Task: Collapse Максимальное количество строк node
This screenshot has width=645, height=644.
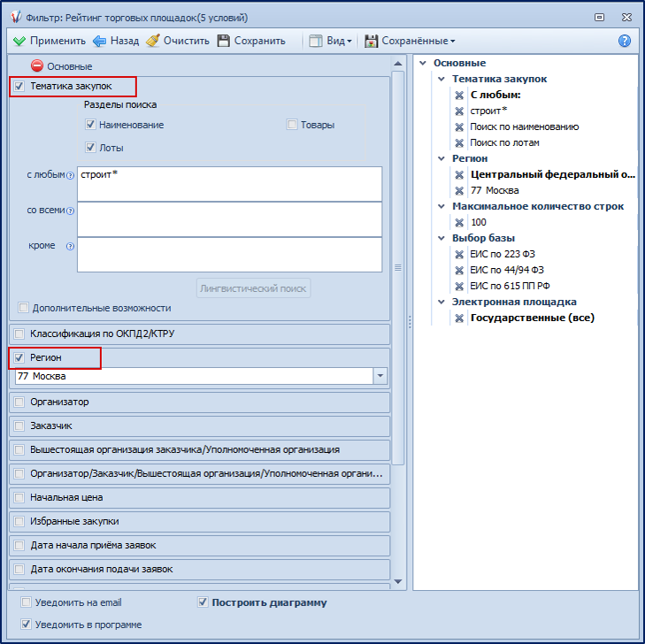Action: point(442,206)
